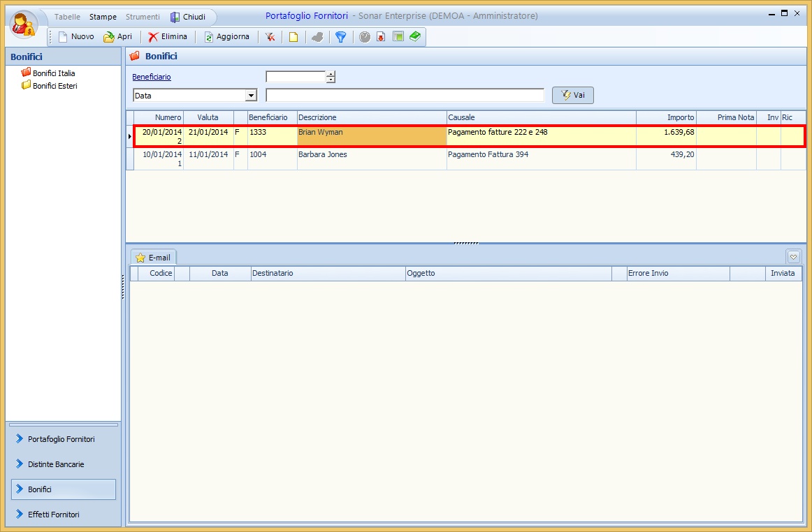Open the Stampe menu
Image resolution: width=812 pixels, height=532 pixels.
(x=103, y=17)
